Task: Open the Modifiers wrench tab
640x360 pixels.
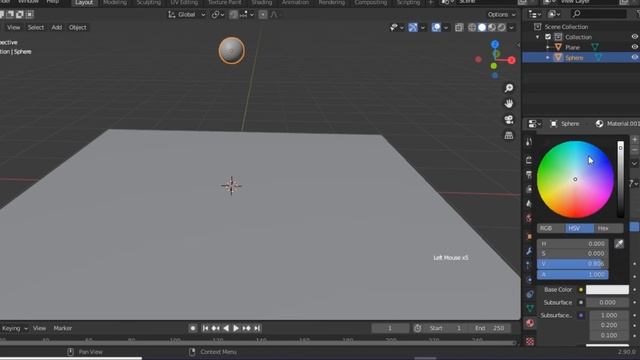Action: coord(529,251)
